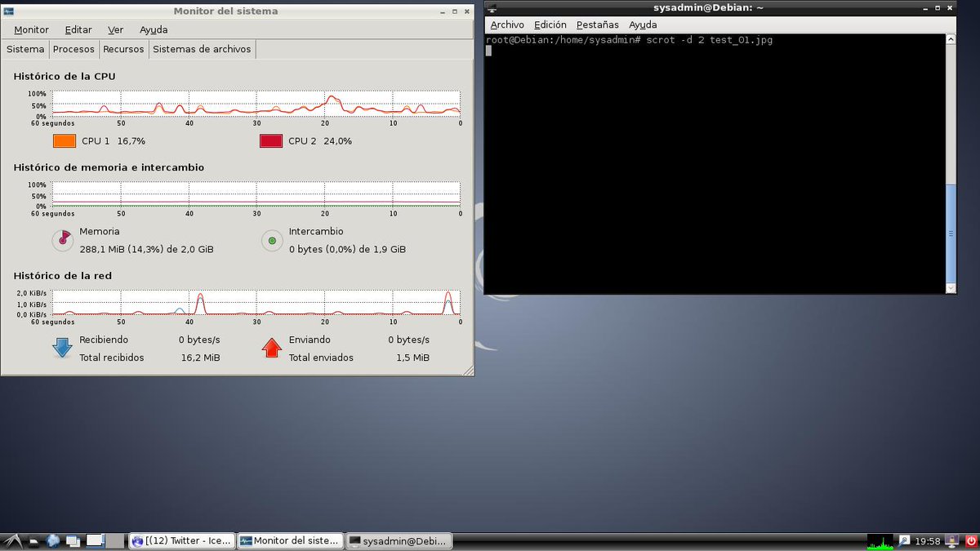Click the terminal scrollbar up arrow
The image size is (980, 551).
tap(951, 38)
